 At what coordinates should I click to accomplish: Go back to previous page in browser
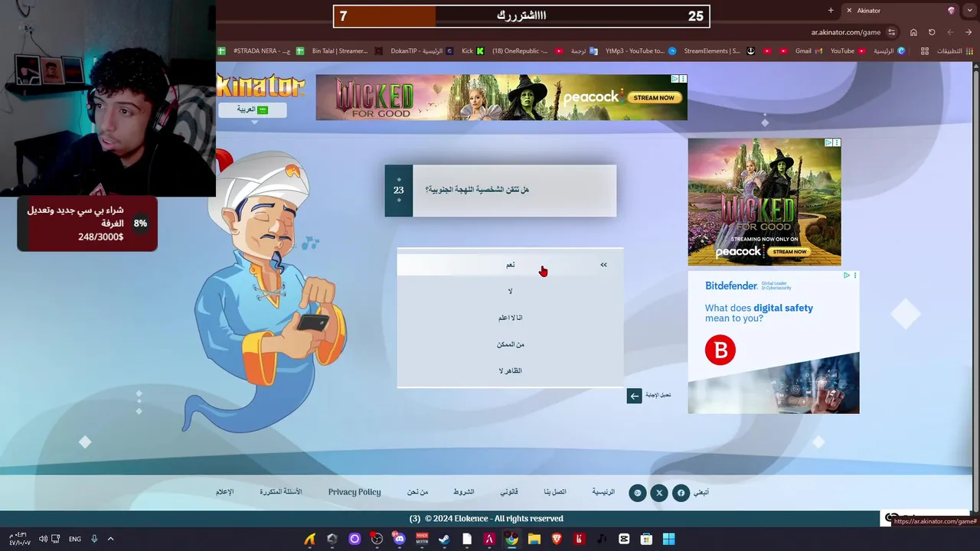(x=969, y=32)
